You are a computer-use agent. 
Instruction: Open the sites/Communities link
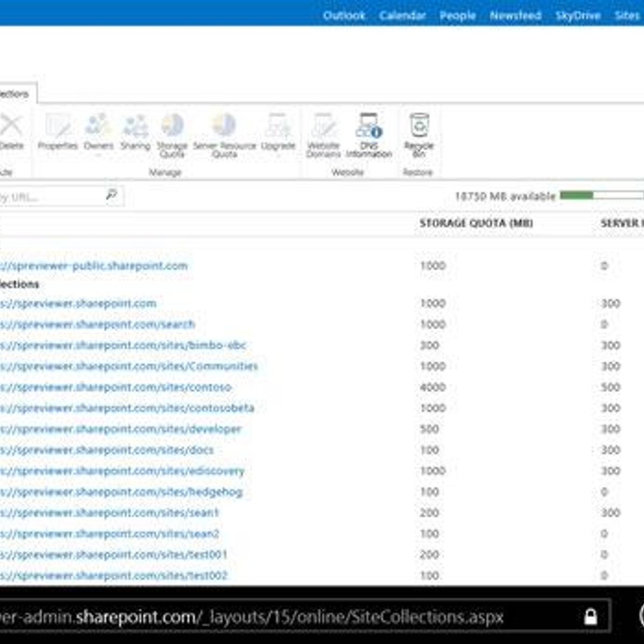[x=129, y=366]
